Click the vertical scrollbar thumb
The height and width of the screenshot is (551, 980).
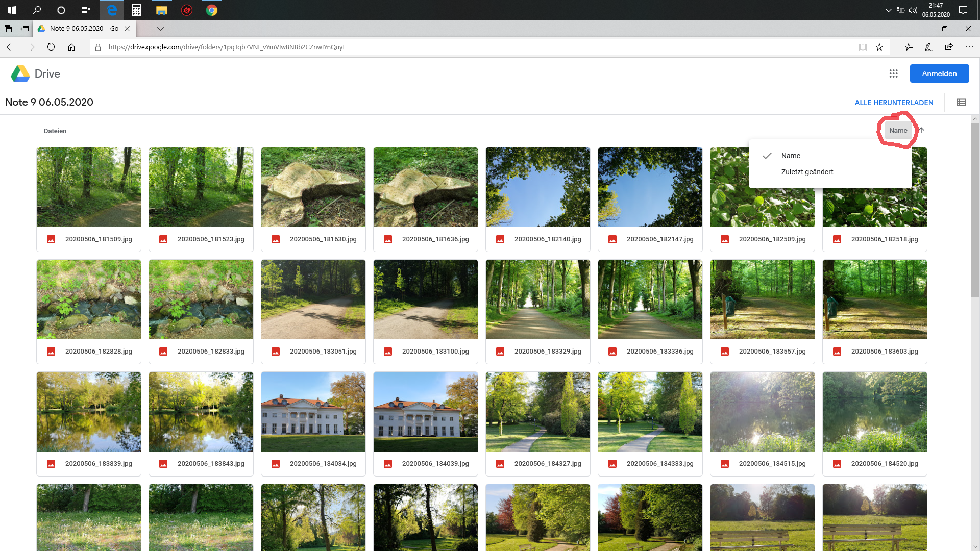click(x=975, y=210)
